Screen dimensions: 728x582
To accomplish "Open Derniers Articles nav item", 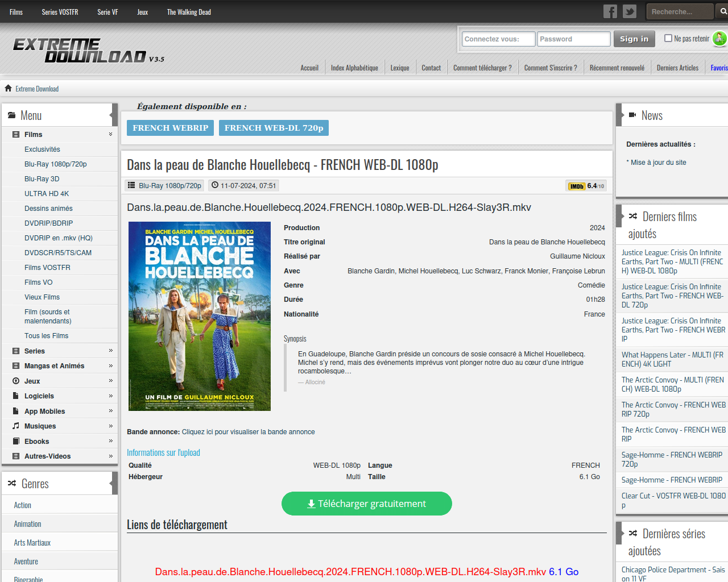I will tap(677, 68).
